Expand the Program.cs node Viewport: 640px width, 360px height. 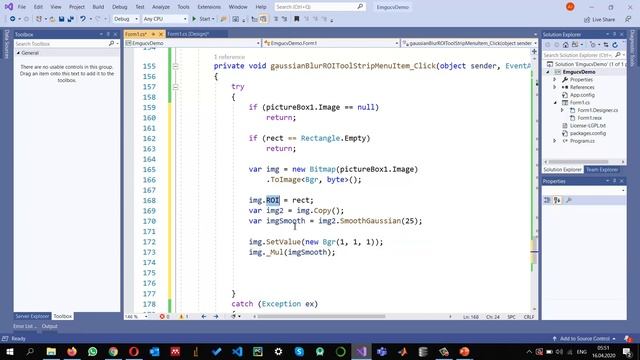(554, 141)
